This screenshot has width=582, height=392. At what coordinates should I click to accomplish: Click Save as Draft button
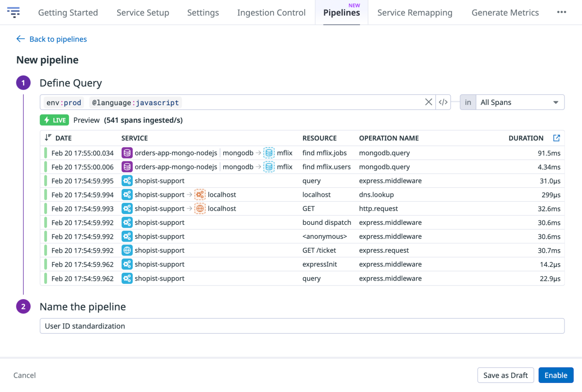click(505, 375)
